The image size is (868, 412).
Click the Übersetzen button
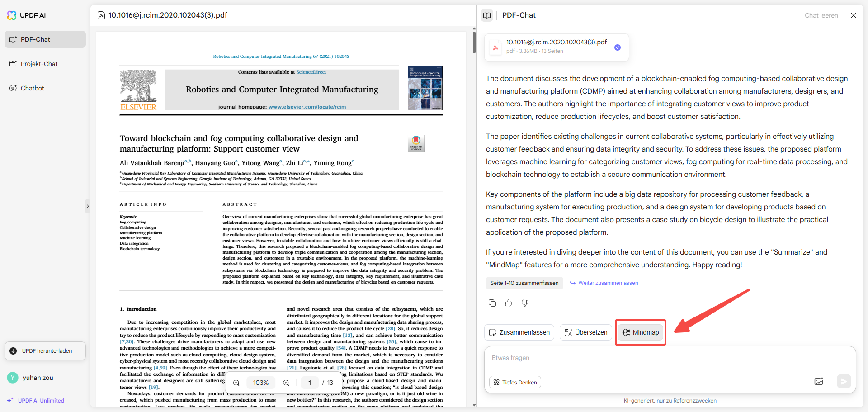[x=586, y=332]
